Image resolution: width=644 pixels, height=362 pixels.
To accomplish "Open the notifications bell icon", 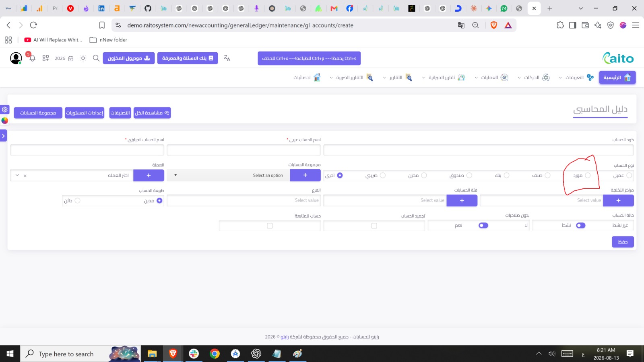I will point(32,58).
